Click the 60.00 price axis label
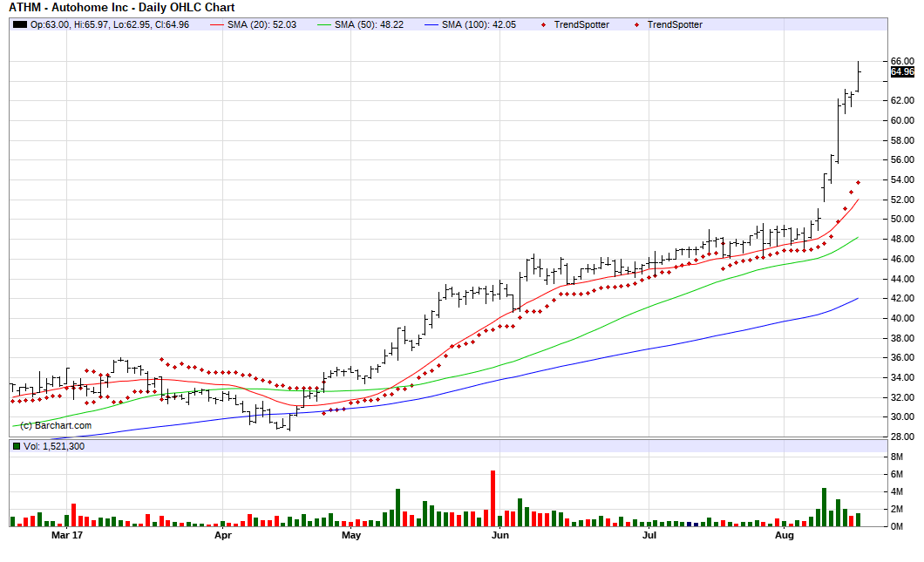Screen dimensions: 924x562 click(902, 120)
